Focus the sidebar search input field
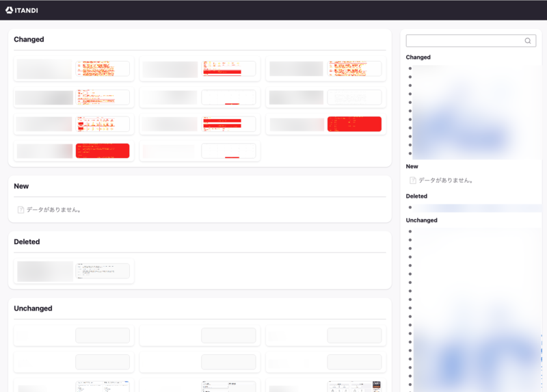This screenshot has width=547, height=392. click(471, 41)
